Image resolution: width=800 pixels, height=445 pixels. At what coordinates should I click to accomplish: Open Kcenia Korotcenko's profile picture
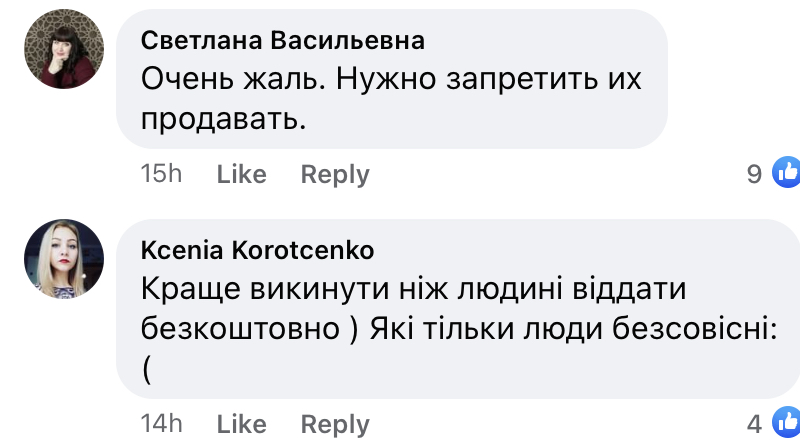pos(64,260)
